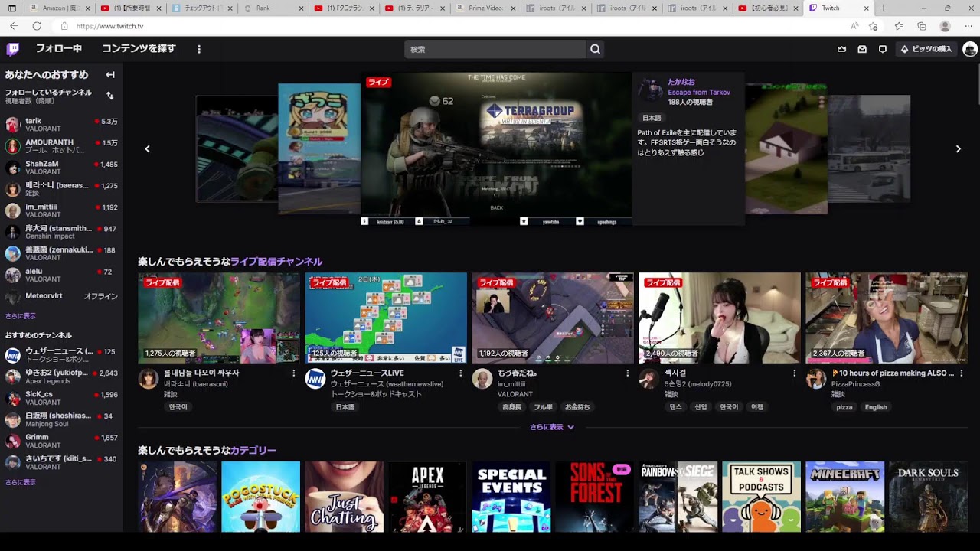
Task: Open the Twitch user avatar menu
Action: coord(970,49)
